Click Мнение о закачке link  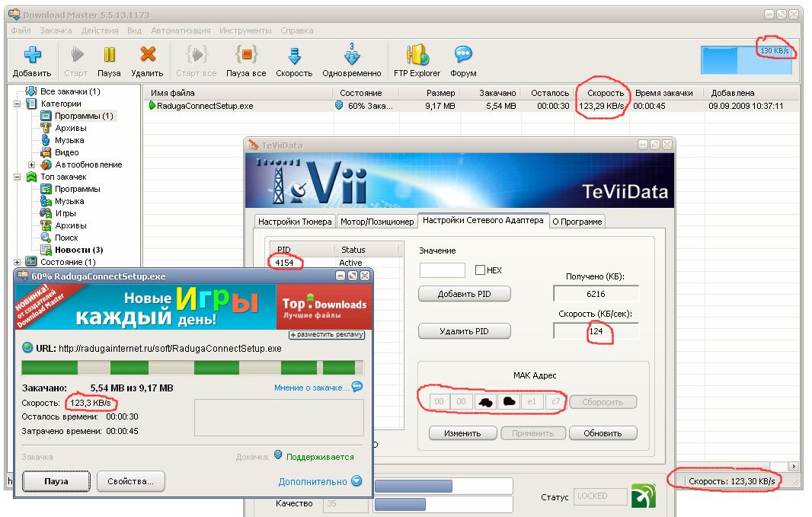pos(312,388)
